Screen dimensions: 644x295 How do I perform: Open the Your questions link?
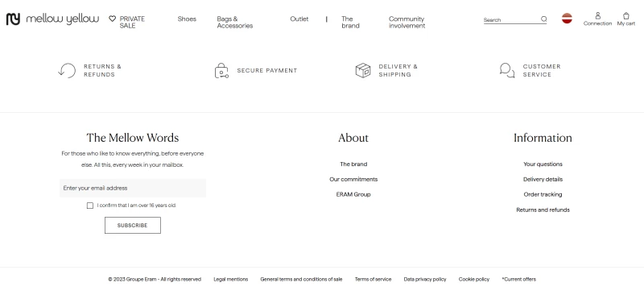543,164
